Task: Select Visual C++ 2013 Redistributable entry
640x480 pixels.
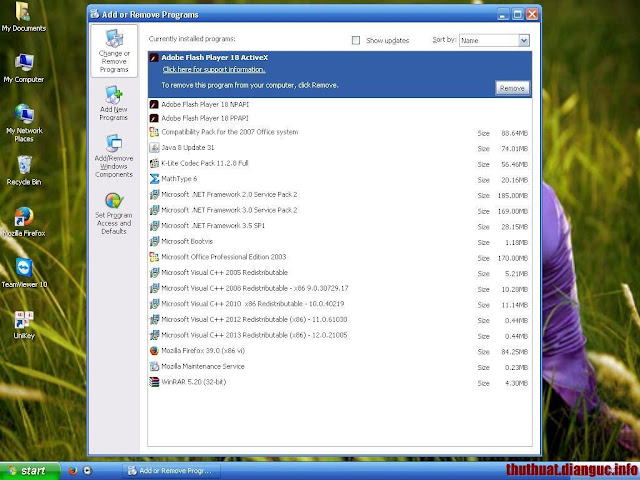Action: point(340,336)
